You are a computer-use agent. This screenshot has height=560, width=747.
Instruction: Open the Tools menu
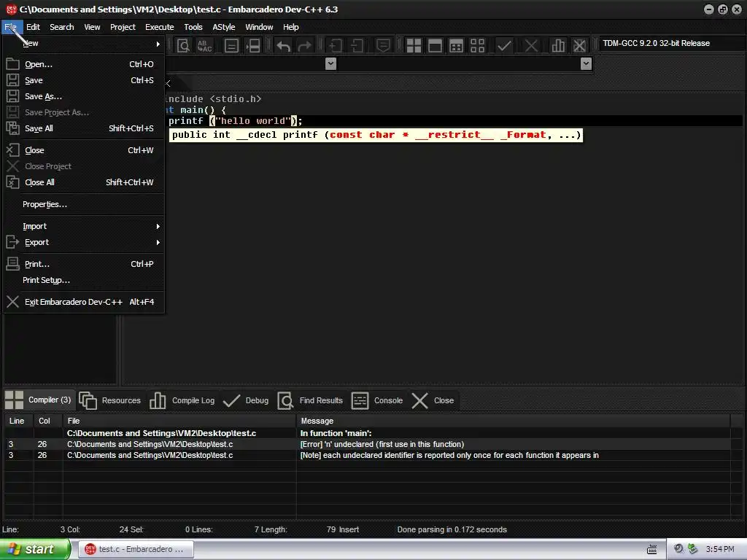tap(193, 27)
